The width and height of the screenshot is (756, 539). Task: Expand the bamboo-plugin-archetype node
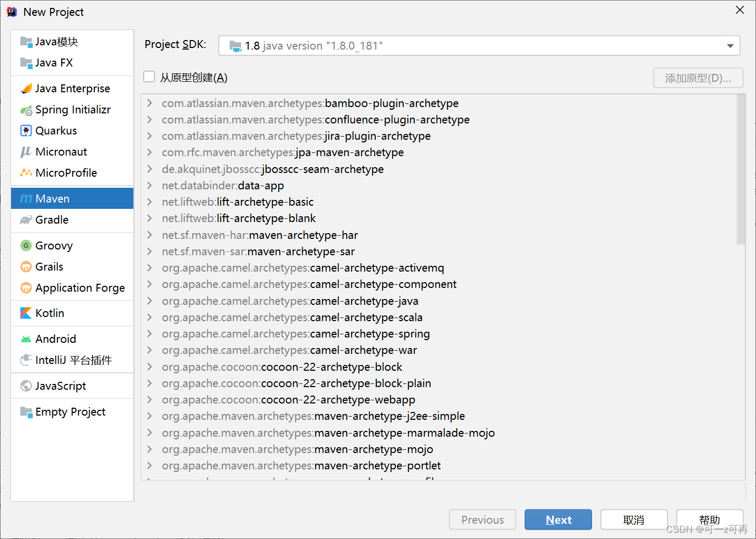point(150,103)
